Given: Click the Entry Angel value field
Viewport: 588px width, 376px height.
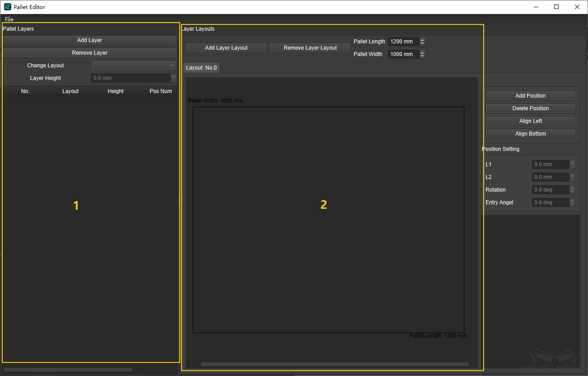Looking at the screenshot, I should (550, 202).
